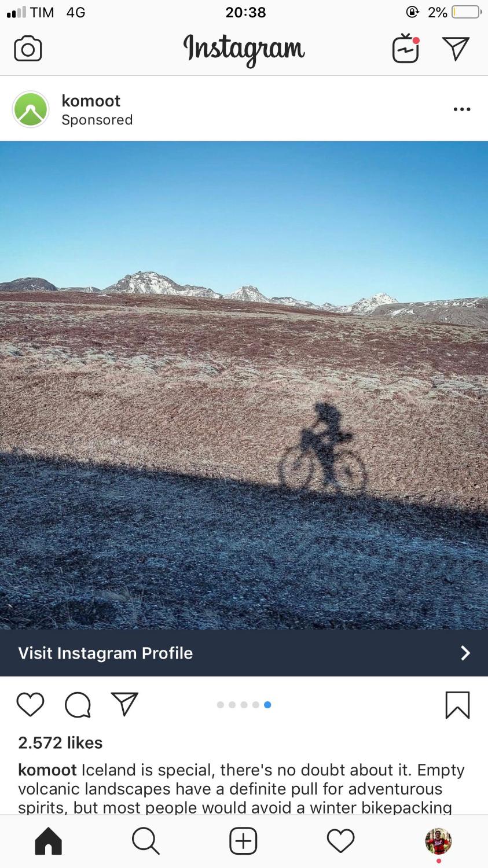
Task: Click the chevron arrow on Visit Profile banner
Action: pyautogui.click(x=465, y=653)
